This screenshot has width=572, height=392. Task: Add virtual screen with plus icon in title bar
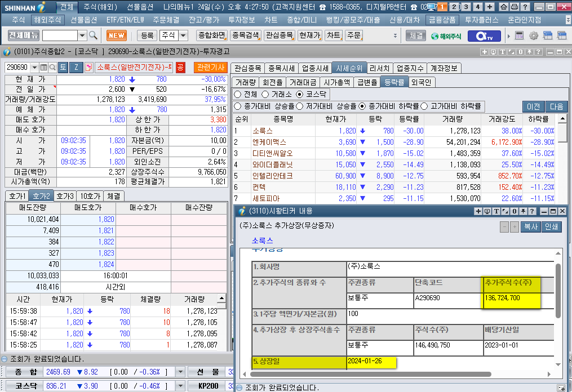490,7
